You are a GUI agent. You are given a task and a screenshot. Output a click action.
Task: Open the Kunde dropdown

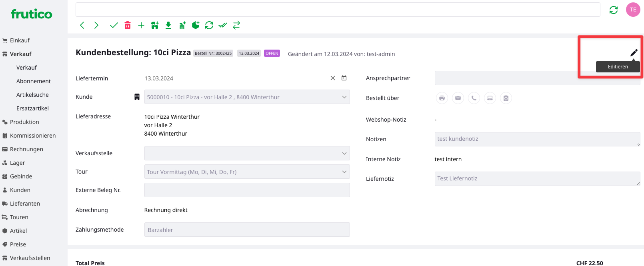pyautogui.click(x=247, y=97)
